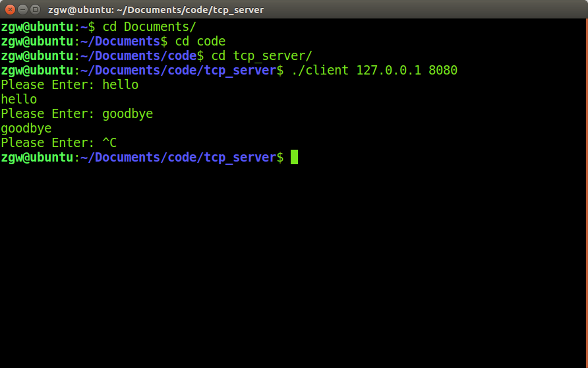Maximize the terminal window
The image size is (588, 368).
click(x=35, y=9)
